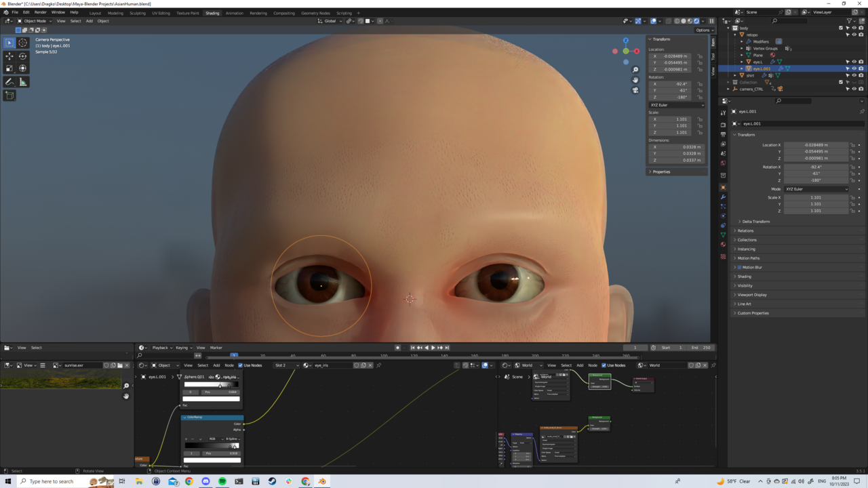Open the Object Mode dropdown

pos(35,21)
